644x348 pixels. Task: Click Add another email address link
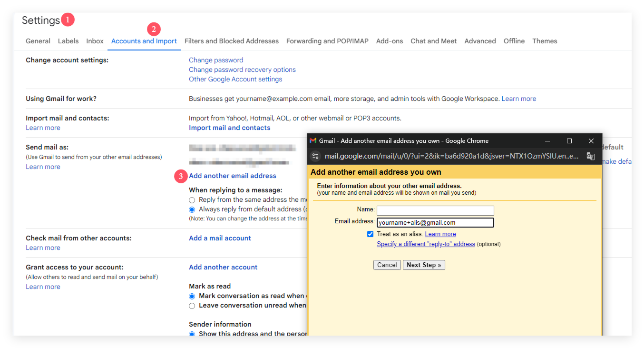coord(233,176)
